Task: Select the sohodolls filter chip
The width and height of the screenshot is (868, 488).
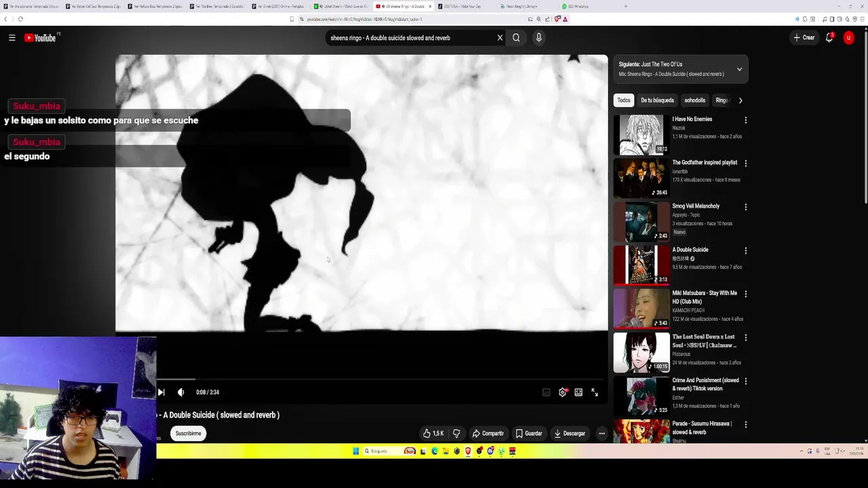Action: [695, 100]
